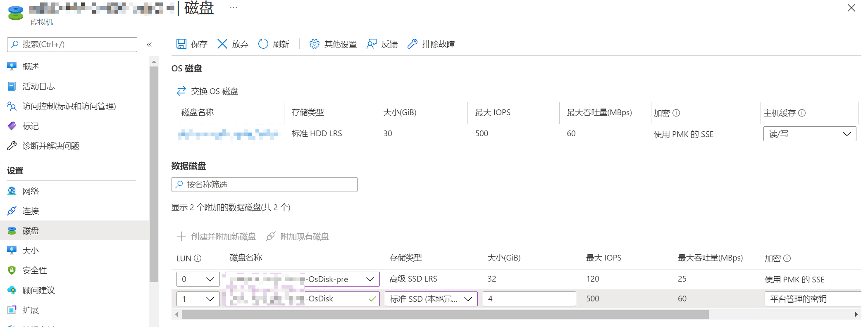The width and height of the screenshot is (868, 327).
Task: Click the Diagnose wrench icon in sidebar
Action: pyautogui.click(x=12, y=145)
